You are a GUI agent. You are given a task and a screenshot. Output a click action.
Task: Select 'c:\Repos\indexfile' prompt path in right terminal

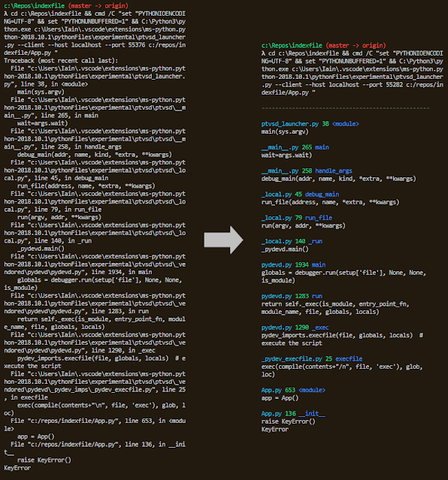pos(292,46)
